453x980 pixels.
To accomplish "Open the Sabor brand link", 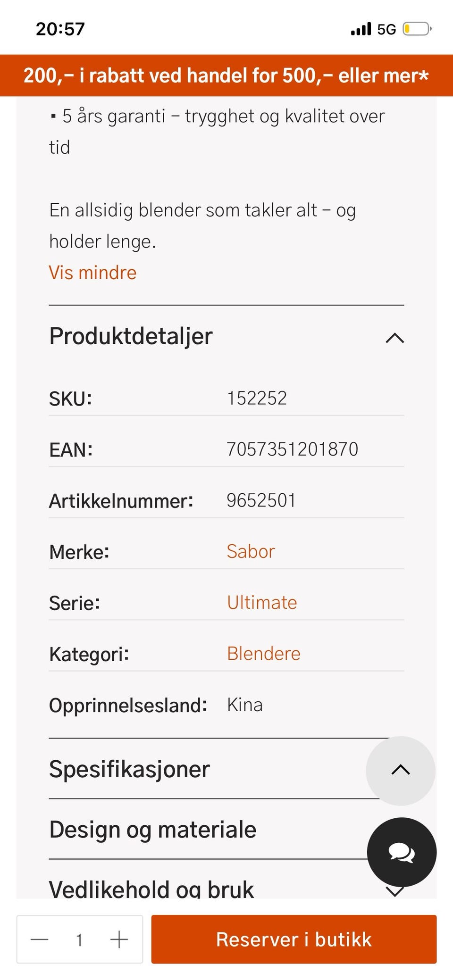I will [251, 551].
